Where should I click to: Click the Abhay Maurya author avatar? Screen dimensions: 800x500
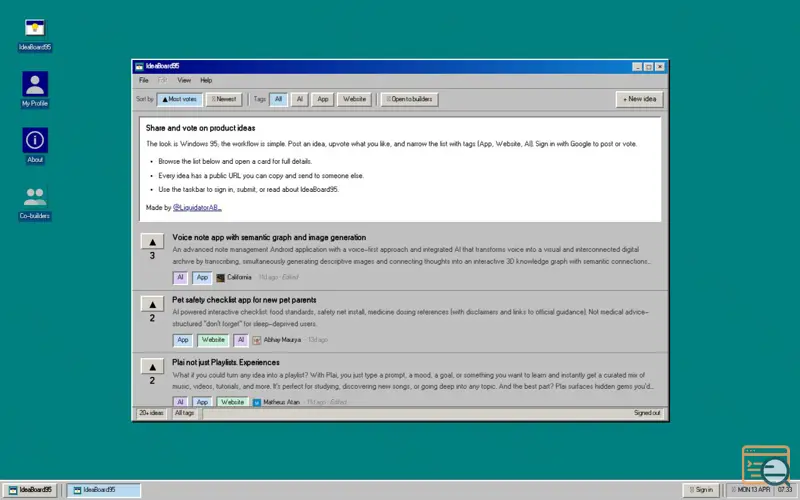[257, 340]
